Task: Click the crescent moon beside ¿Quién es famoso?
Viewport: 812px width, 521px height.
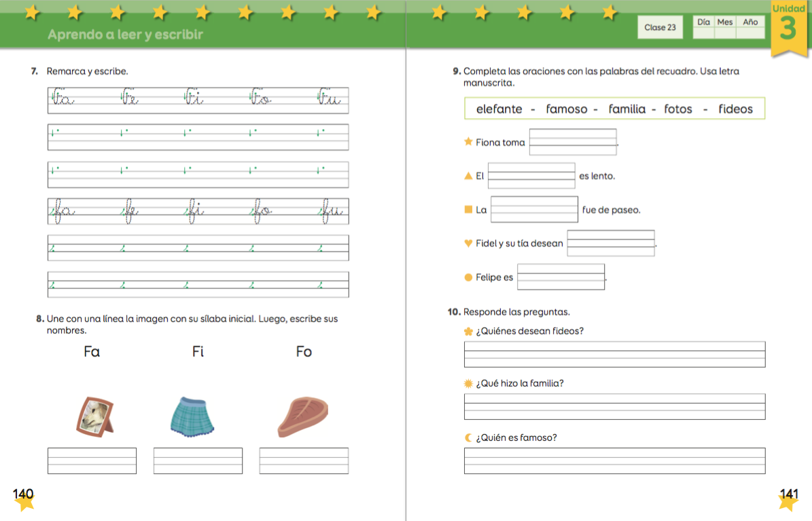Action: (x=467, y=437)
